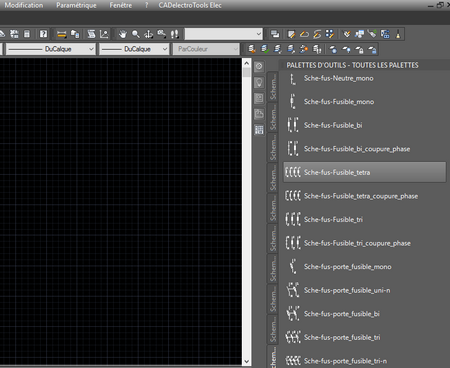Click the revision cloud pencil icon

click(x=304, y=34)
